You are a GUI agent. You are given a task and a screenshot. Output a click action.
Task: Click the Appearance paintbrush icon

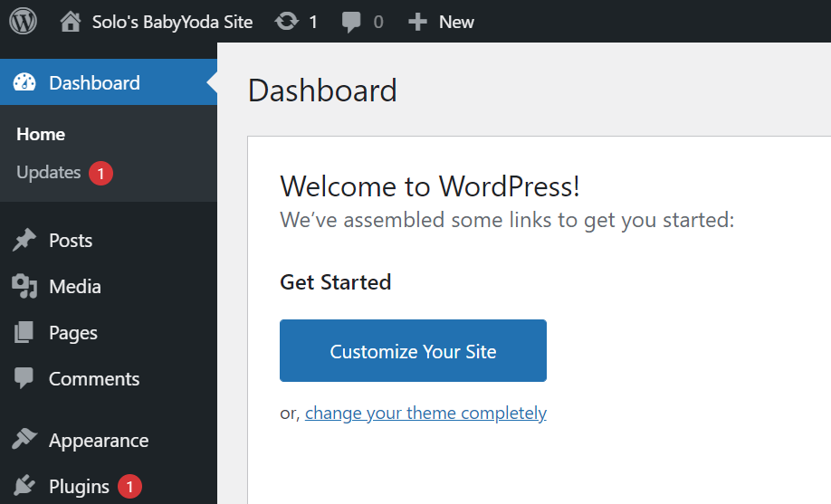[24, 440]
